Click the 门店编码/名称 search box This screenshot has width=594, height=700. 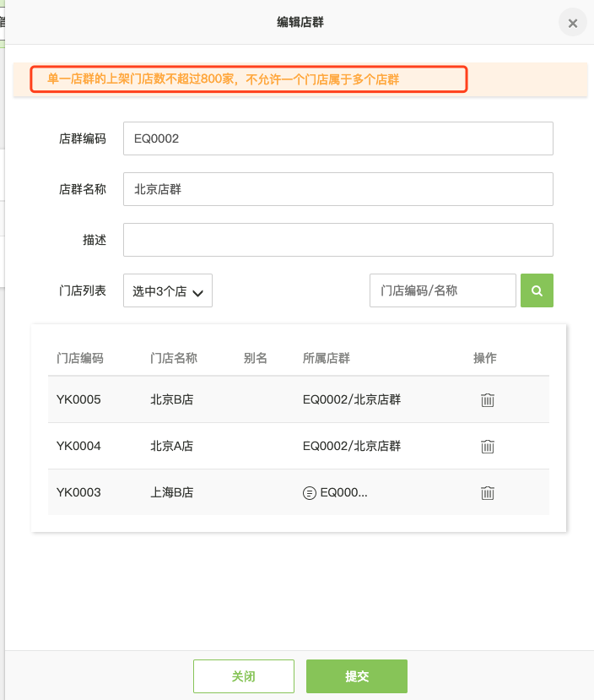tap(443, 290)
